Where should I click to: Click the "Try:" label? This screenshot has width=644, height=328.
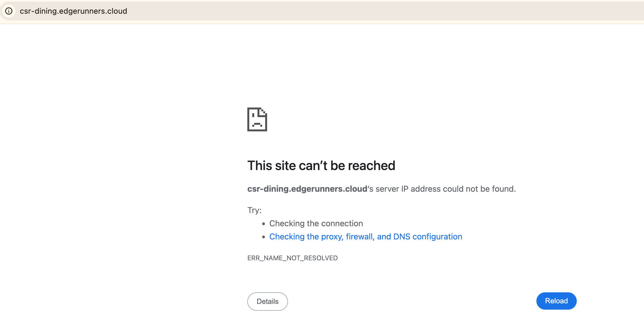coord(254,210)
